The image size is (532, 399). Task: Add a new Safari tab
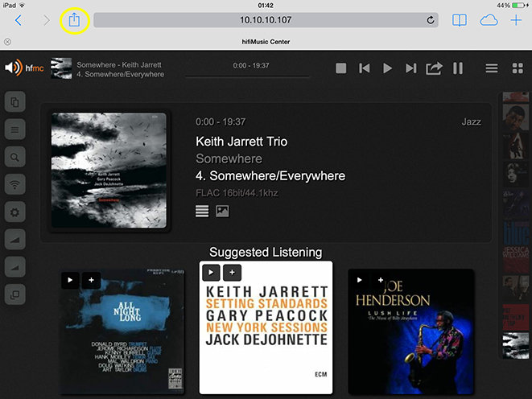coord(516,20)
